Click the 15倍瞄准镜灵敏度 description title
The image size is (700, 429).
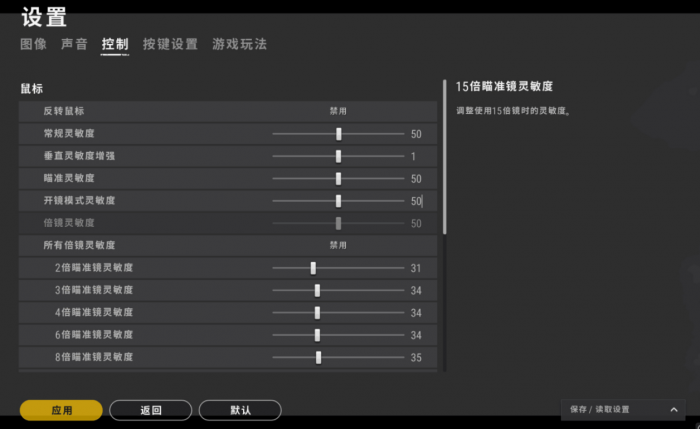504,86
